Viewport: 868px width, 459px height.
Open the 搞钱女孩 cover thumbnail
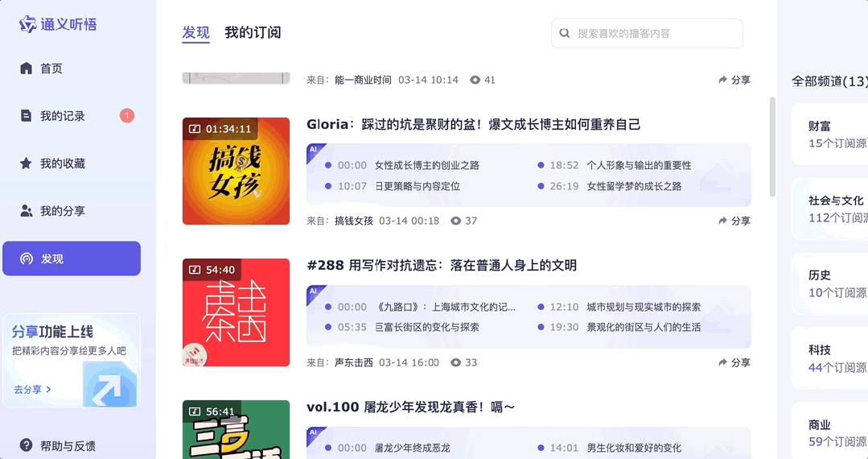click(x=237, y=172)
